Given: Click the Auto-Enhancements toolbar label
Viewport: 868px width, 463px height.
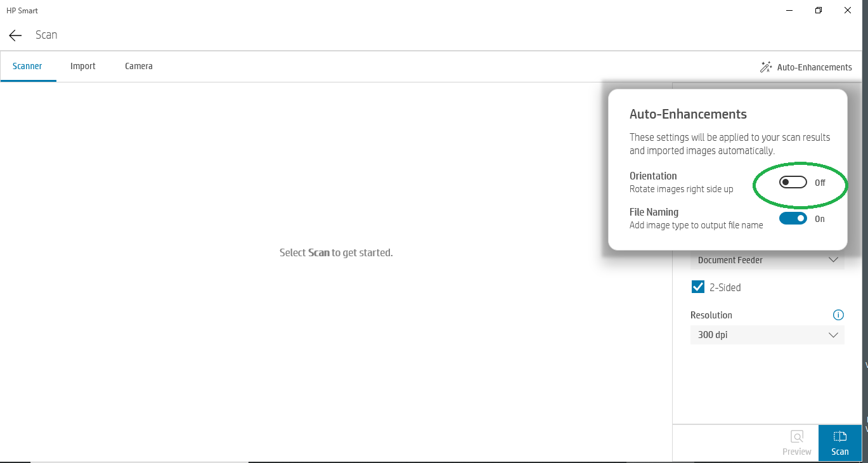Looking at the screenshot, I should click(814, 67).
